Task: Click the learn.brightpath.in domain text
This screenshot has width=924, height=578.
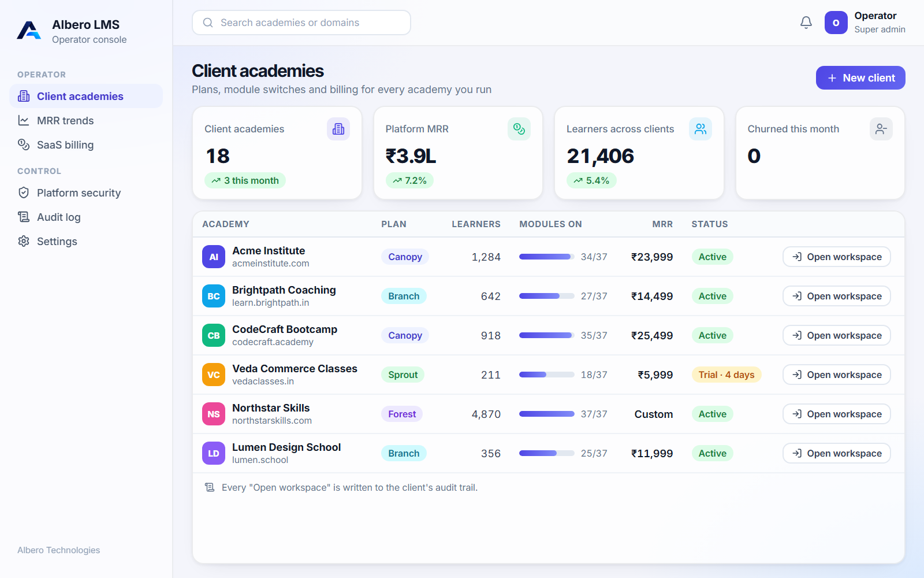Action: click(x=270, y=303)
